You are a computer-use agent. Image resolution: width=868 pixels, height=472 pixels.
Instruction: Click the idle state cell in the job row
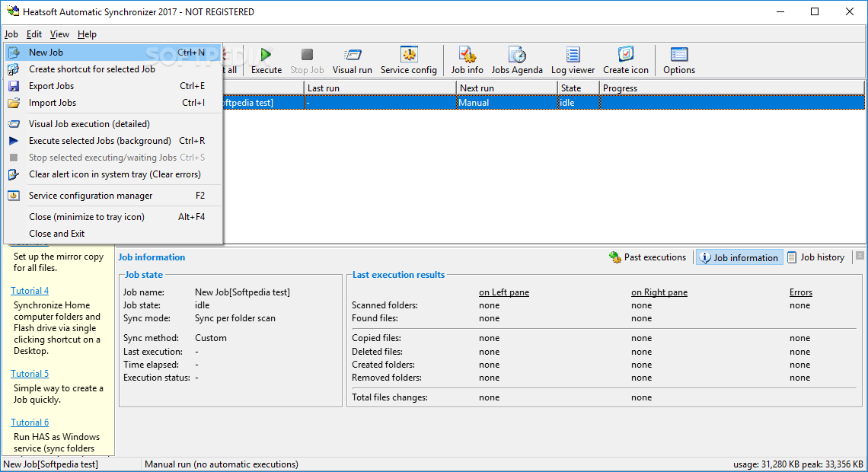pyautogui.click(x=579, y=103)
